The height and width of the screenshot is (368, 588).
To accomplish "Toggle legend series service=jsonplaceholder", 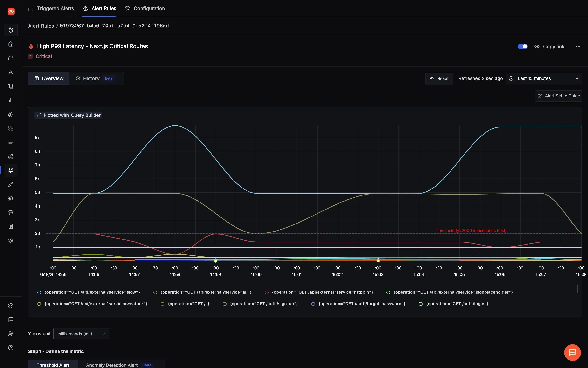I will pos(450,292).
